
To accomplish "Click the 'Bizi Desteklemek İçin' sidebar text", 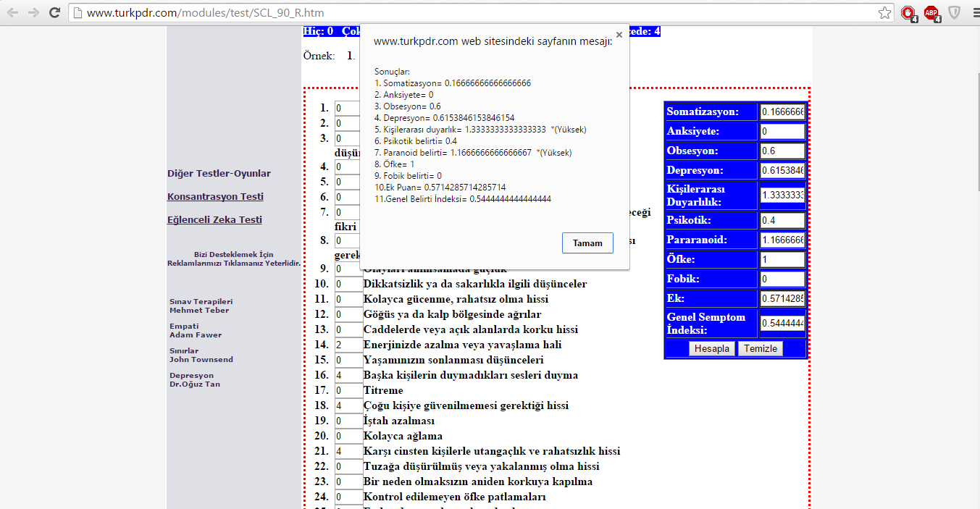I will (233, 255).
